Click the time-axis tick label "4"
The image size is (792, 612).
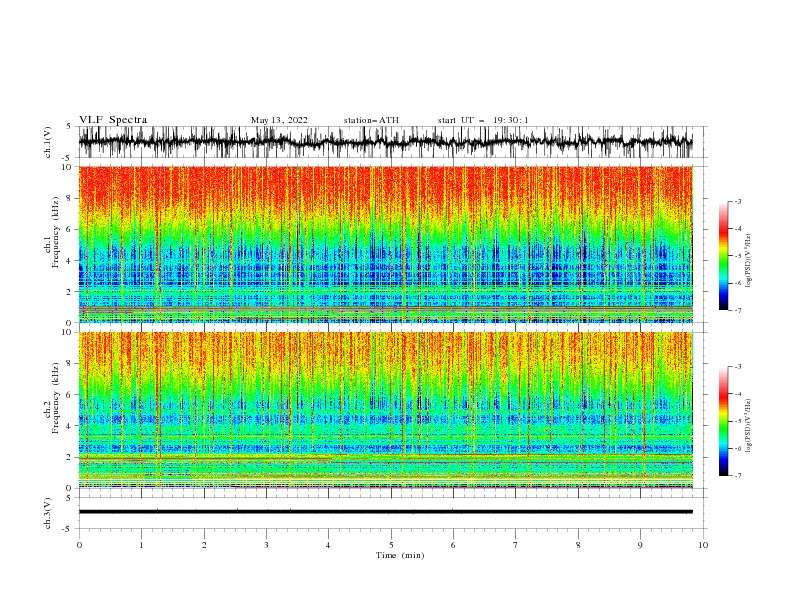pyautogui.click(x=328, y=545)
